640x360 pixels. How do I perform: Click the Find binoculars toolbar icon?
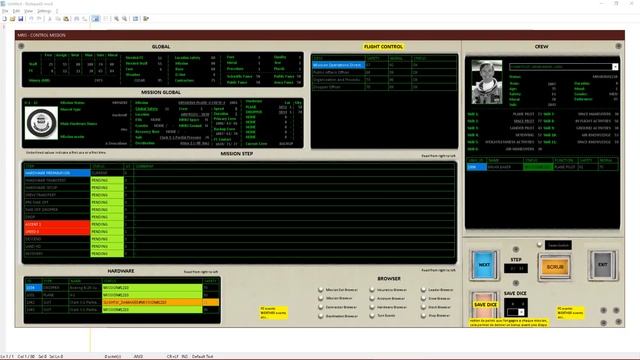(x=77, y=19)
